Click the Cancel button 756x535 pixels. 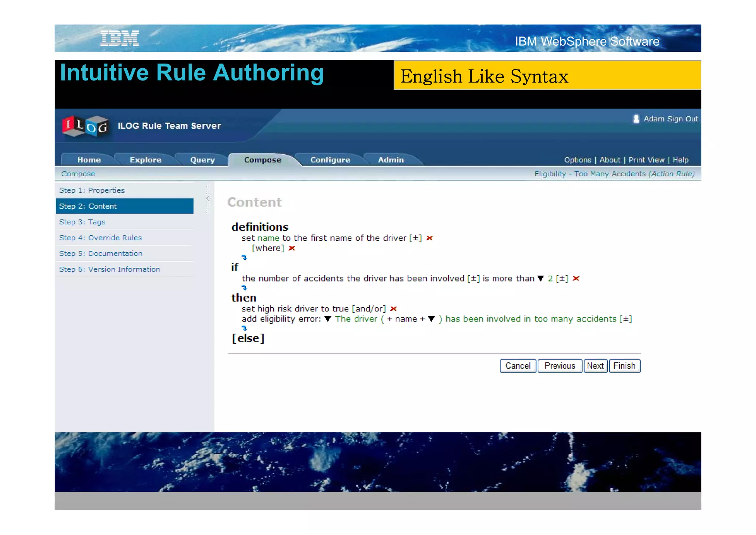click(518, 366)
